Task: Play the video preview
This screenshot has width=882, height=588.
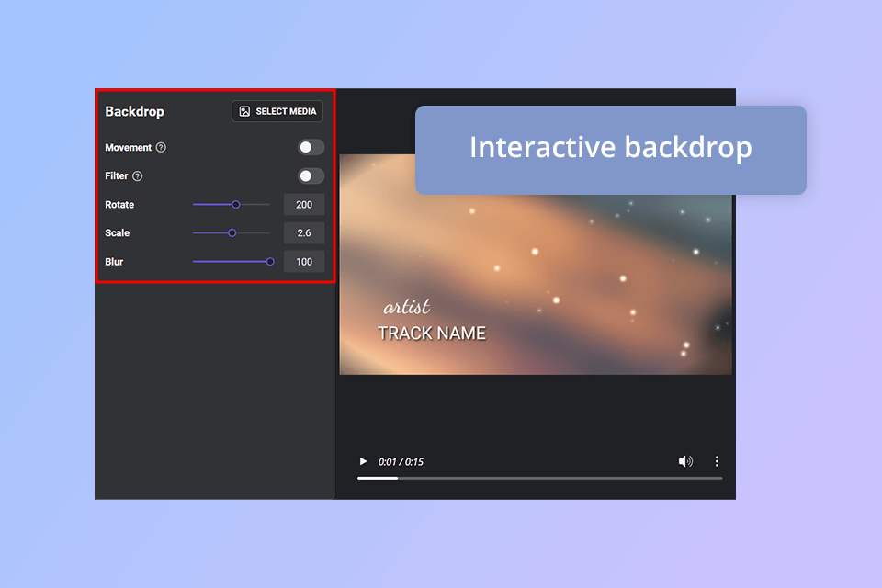Action: click(364, 461)
